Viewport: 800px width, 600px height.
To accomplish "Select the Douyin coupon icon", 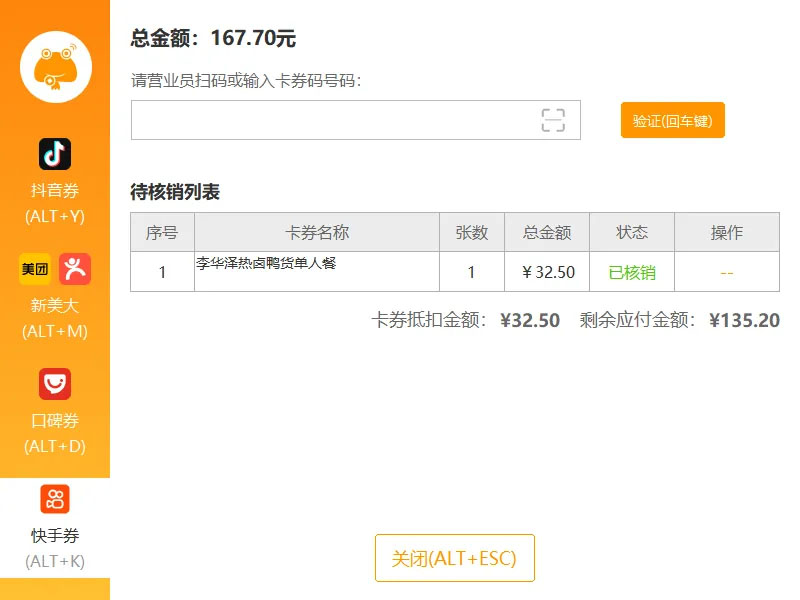I will click(55, 154).
